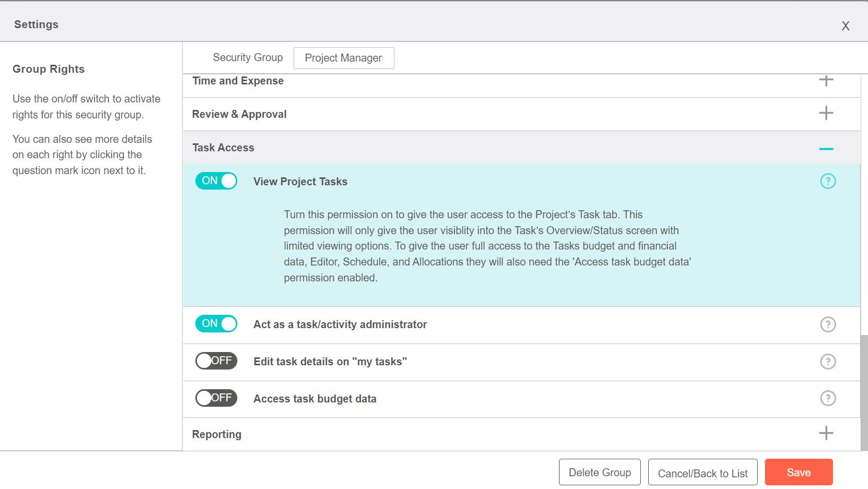Save the group rights
868x489 pixels.
(799, 472)
